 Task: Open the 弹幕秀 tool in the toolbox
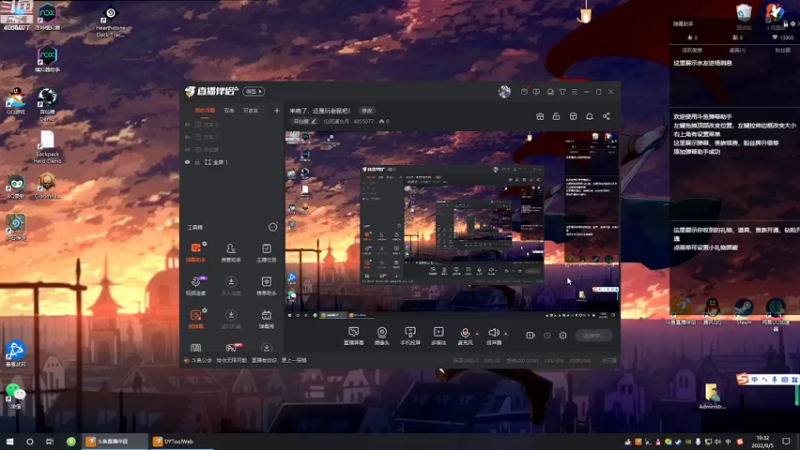pyautogui.click(x=266, y=318)
